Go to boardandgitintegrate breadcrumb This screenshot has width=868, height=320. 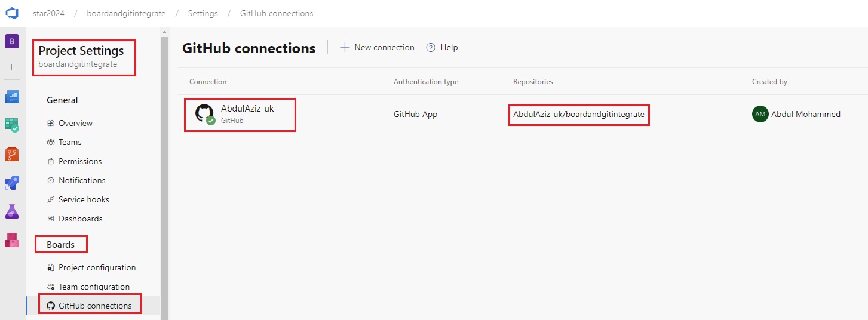[x=126, y=13]
